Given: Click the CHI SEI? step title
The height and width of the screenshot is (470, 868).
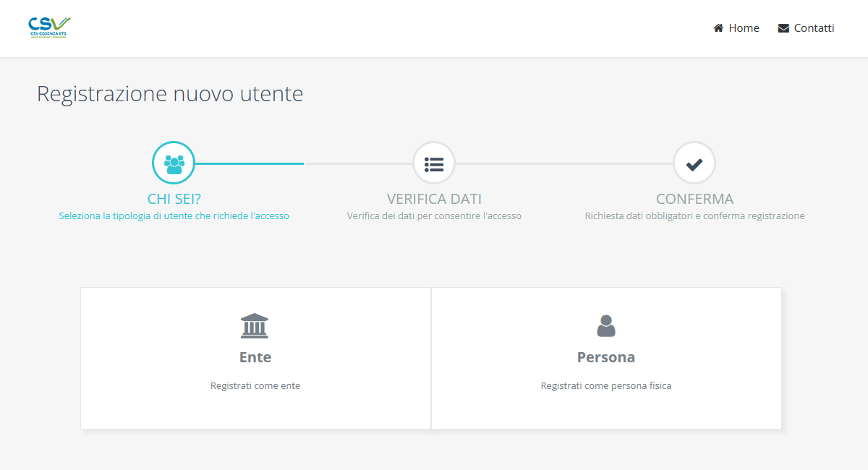Looking at the screenshot, I should pyautogui.click(x=174, y=199).
